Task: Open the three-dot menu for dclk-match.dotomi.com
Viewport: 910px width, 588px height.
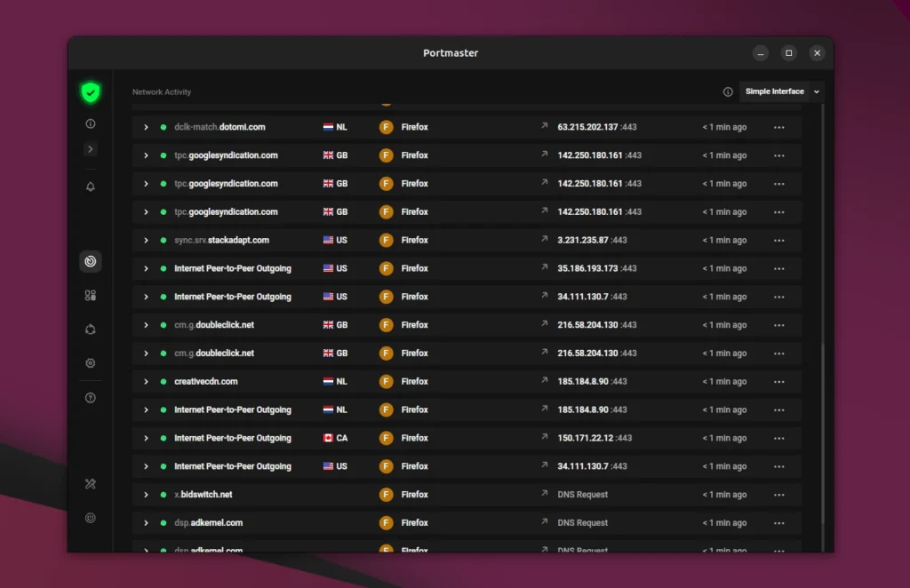Action: tap(779, 126)
